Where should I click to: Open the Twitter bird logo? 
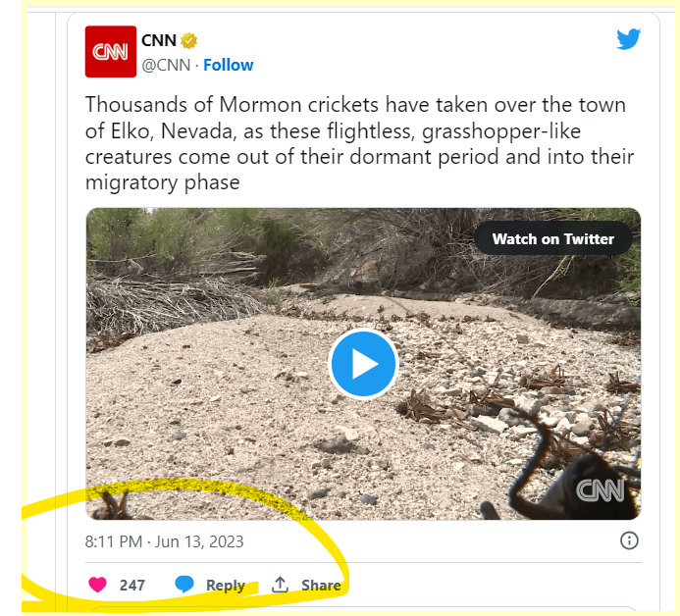[628, 39]
